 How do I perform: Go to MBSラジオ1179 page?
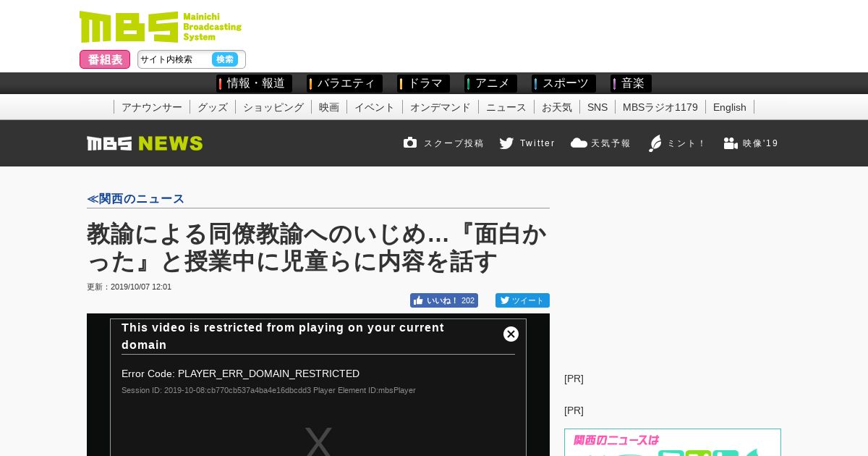tap(660, 107)
